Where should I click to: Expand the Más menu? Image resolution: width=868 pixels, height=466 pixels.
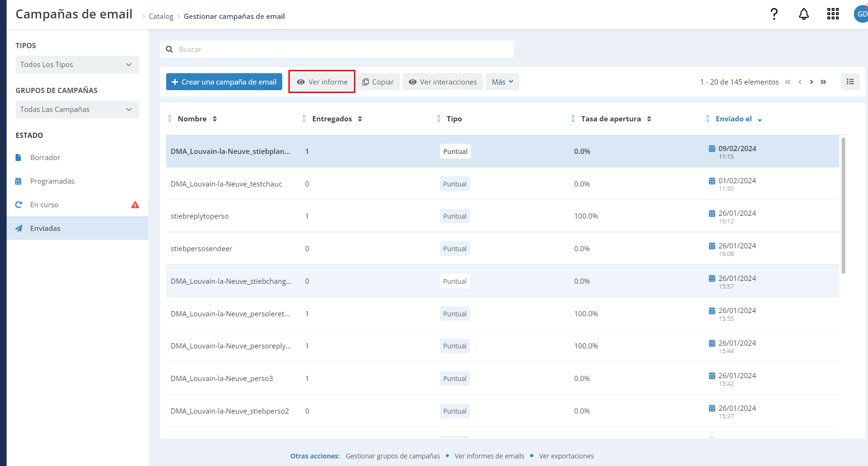[x=503, y=82]
